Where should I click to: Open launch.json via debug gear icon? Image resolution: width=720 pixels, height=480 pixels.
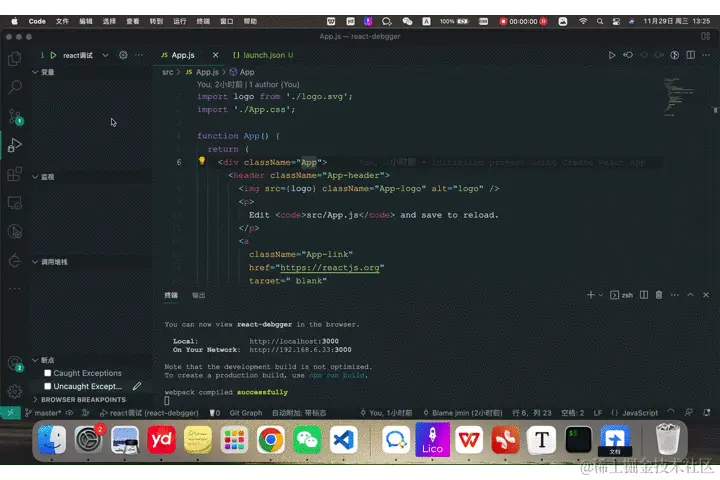123,55
